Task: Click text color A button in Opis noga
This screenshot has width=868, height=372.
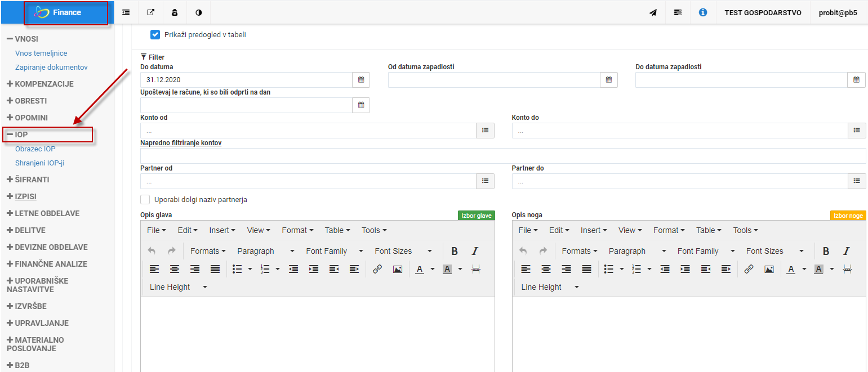Action: 791,269
